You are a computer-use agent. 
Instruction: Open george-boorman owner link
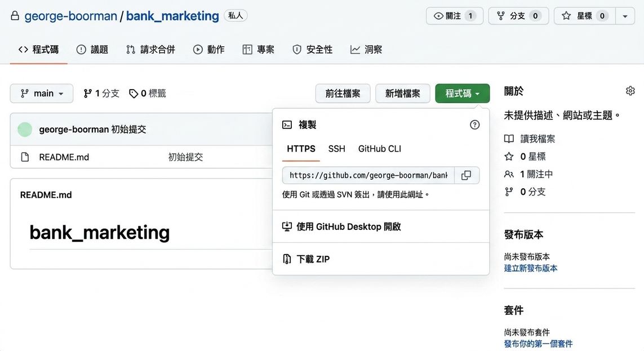70,16
